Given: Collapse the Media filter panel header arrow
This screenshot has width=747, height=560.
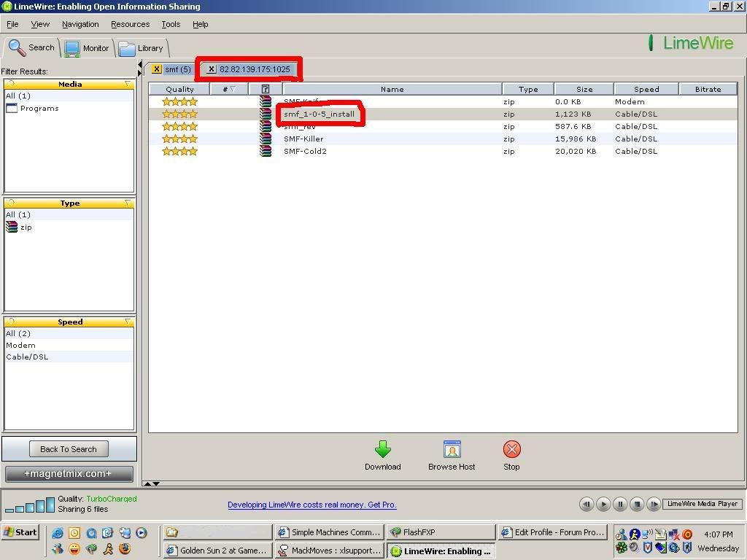Looking at the screenshot, I should pos(128,84).
